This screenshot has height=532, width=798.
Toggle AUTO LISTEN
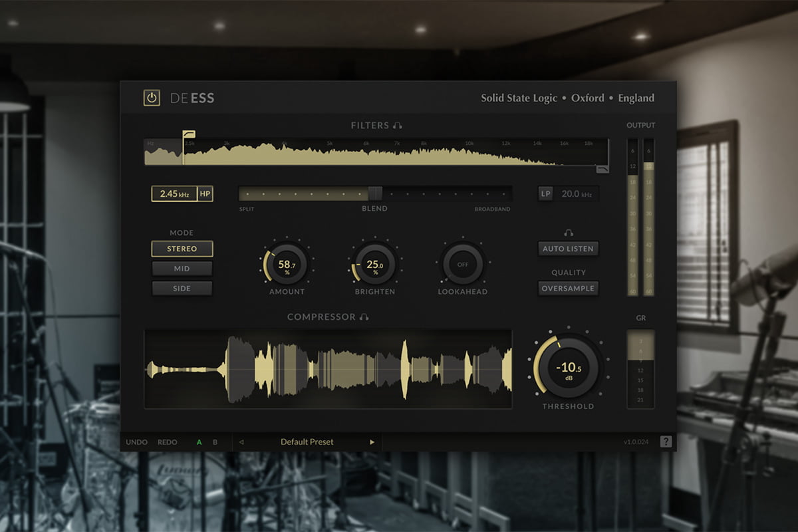point(568,249)
